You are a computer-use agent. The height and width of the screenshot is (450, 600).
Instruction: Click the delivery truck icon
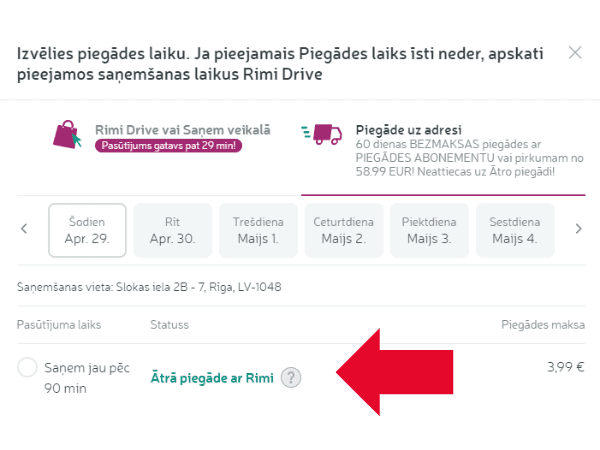[x=322, y=134]
